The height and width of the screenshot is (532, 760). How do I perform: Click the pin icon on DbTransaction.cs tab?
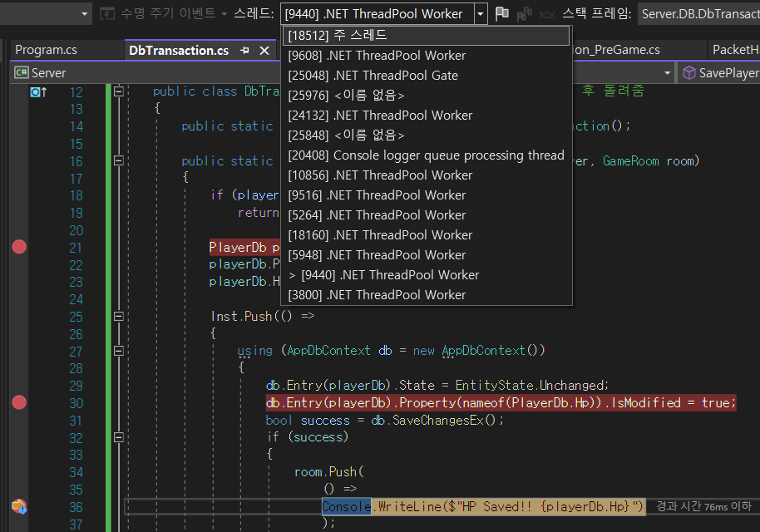(x=245, y=51)
